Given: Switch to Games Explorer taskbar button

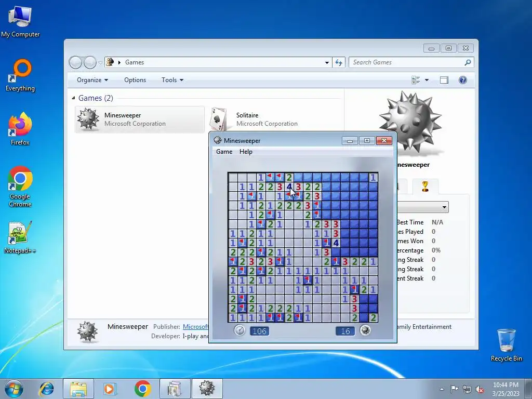Looking at the screenshot, I should [175, 389].
